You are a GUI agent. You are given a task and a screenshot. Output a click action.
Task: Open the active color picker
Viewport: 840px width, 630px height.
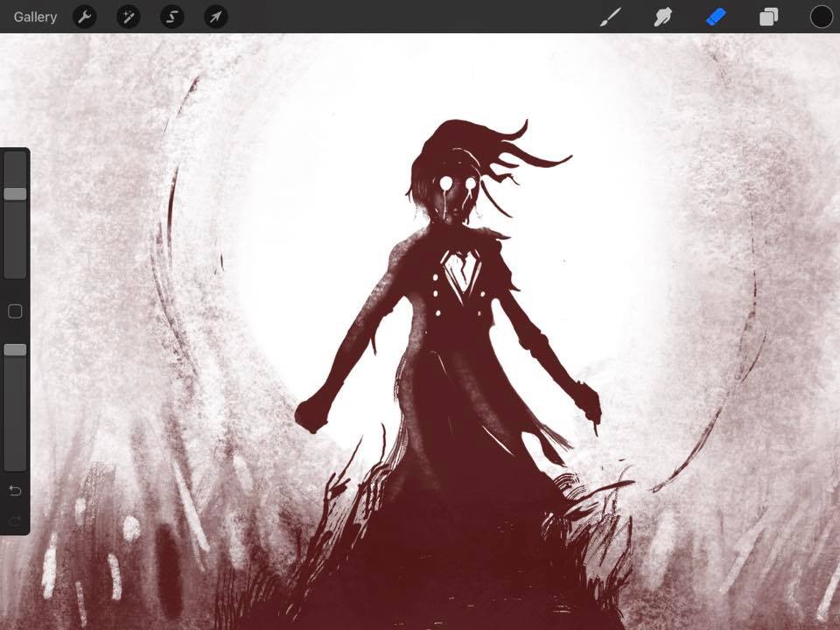click(821, 17)
